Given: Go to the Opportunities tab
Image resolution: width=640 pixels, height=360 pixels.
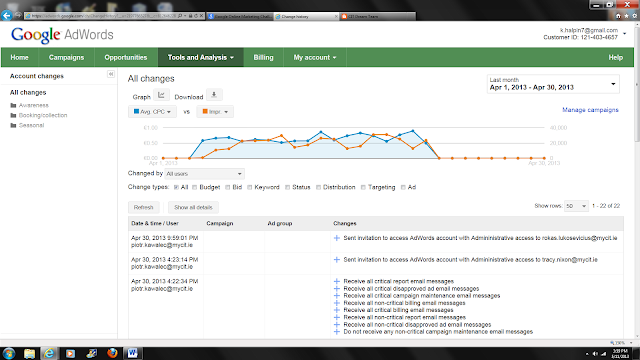Looking at the screenshot, I should [126, 58].
